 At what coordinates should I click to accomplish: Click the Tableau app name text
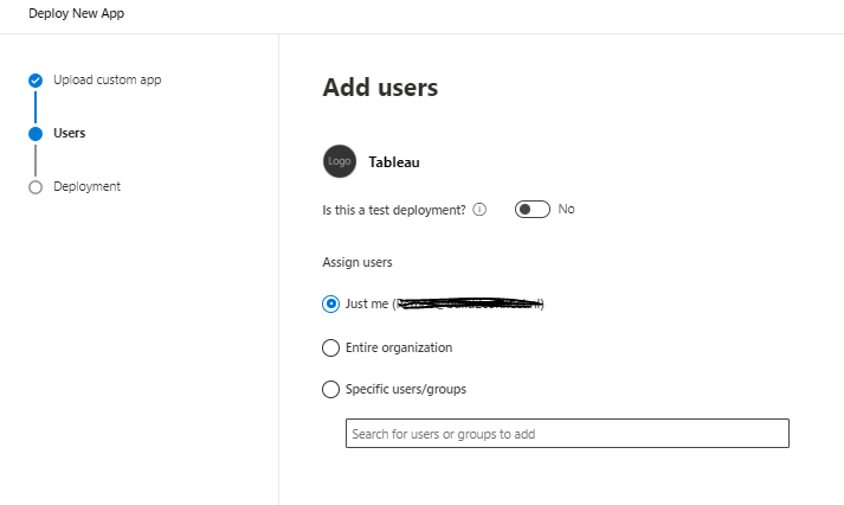394,162
